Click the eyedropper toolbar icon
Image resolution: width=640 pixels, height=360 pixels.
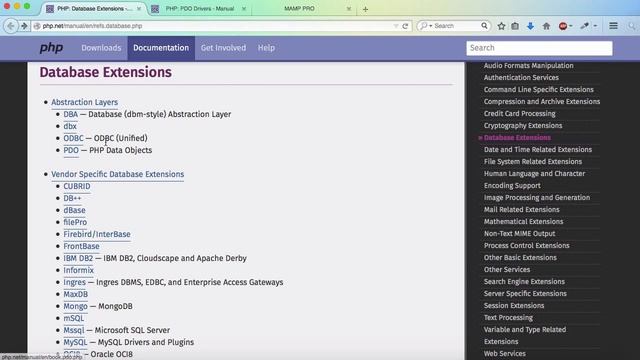click(x=584, y=26)
